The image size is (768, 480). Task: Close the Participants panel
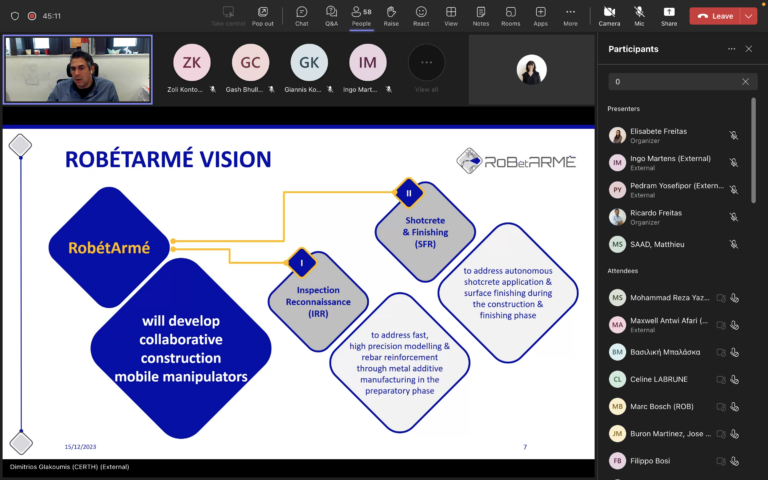click(x=748, y=49)
